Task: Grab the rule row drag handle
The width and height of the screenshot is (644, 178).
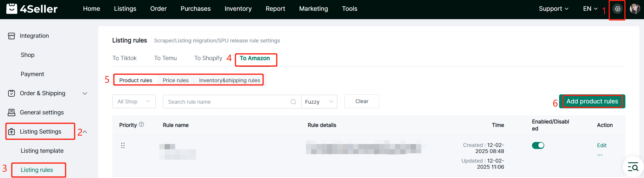Action: 123,145
